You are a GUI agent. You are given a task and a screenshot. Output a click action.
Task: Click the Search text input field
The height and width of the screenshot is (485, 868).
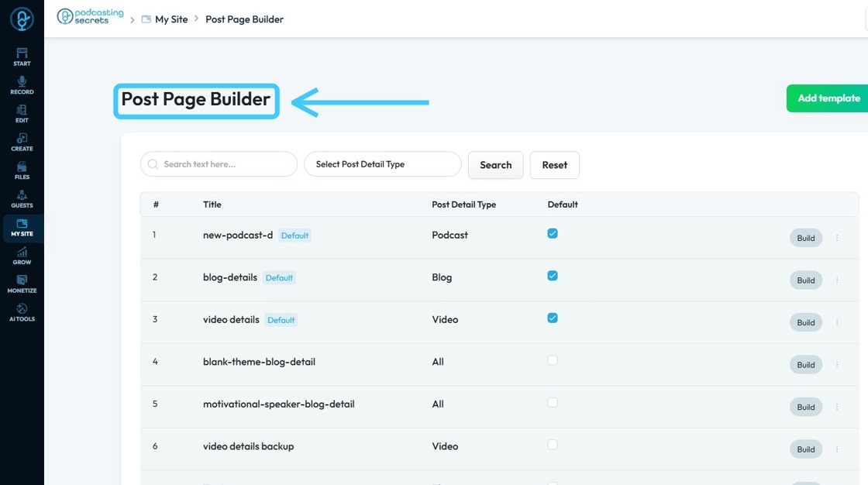pos(225,164)
